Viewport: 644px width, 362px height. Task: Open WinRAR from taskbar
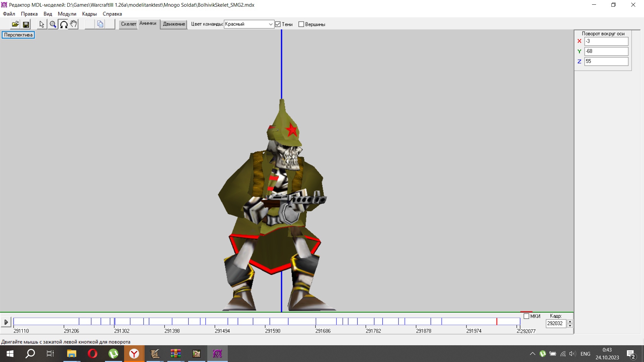176,354
